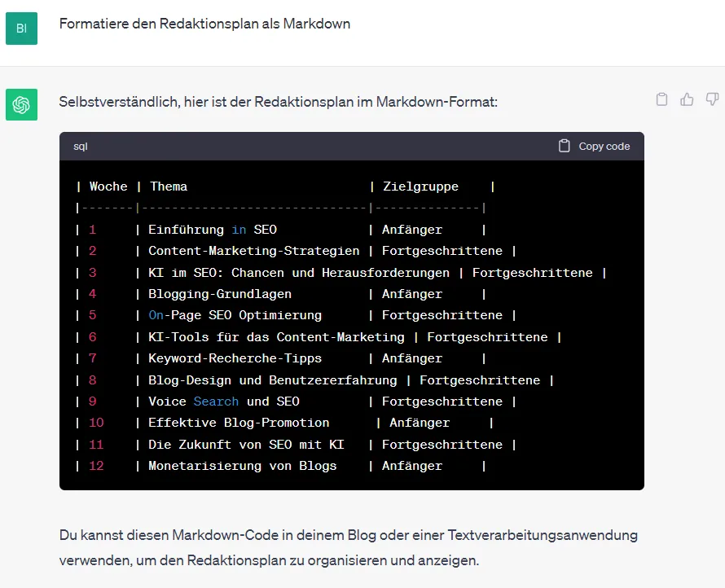Give the response a thumbs up
The image size is (725, 588).
click(687, 99)
